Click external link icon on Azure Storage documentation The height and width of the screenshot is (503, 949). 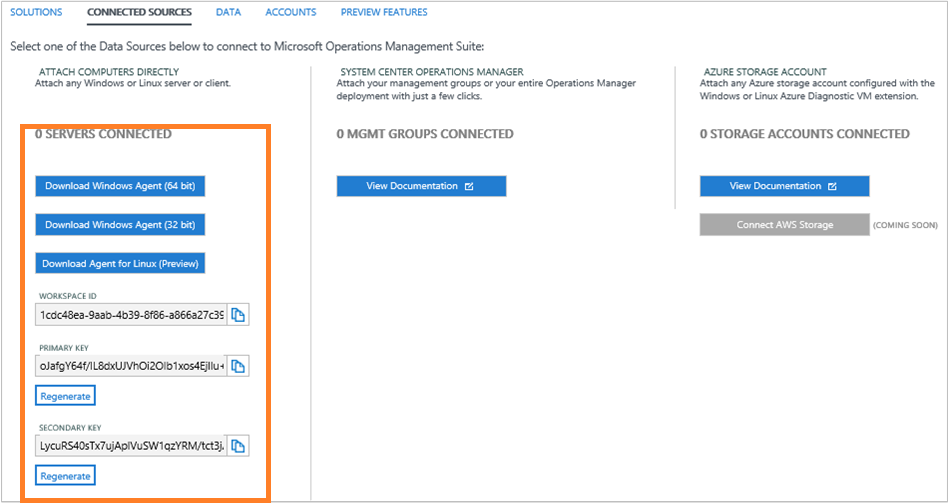pyautogui.click(x=833, y=186)
